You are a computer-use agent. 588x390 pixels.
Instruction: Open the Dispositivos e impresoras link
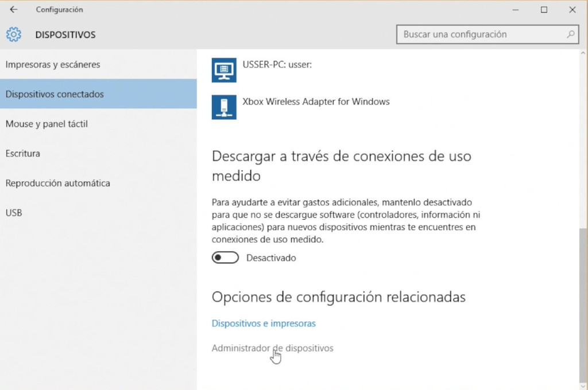coord(264,323)
